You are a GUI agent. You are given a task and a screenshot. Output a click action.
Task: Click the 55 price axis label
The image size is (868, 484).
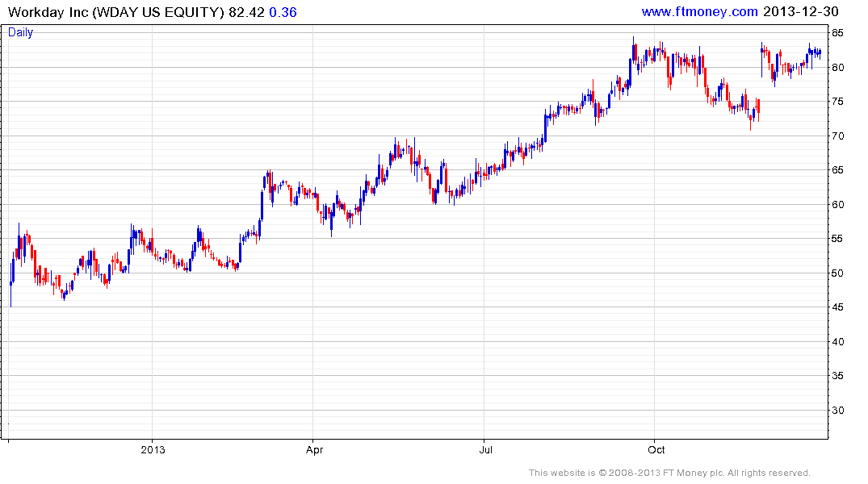[837, 239]
